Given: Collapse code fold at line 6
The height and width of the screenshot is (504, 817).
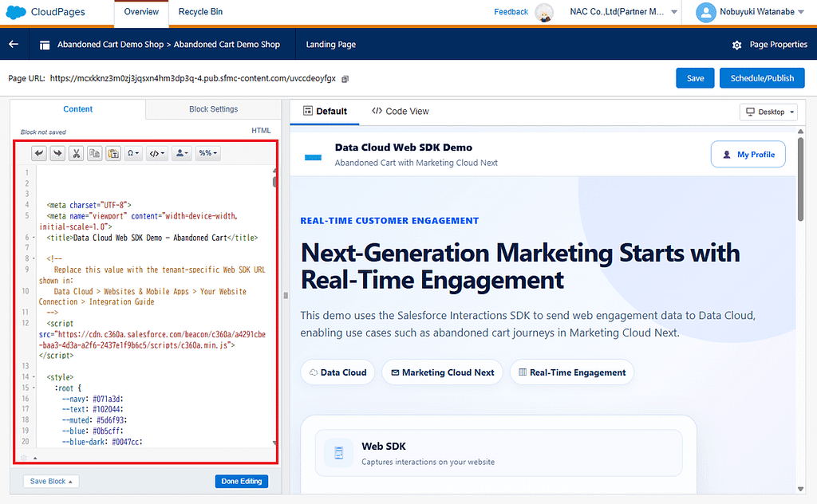Looking at the screenshot, I should (34, 238).
